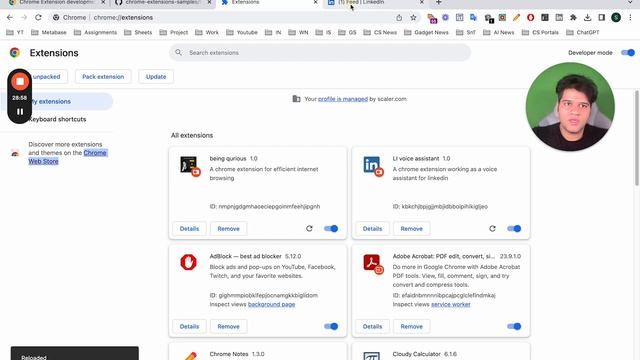
Task: Open the tab list chevron
Action: [630, 2]
